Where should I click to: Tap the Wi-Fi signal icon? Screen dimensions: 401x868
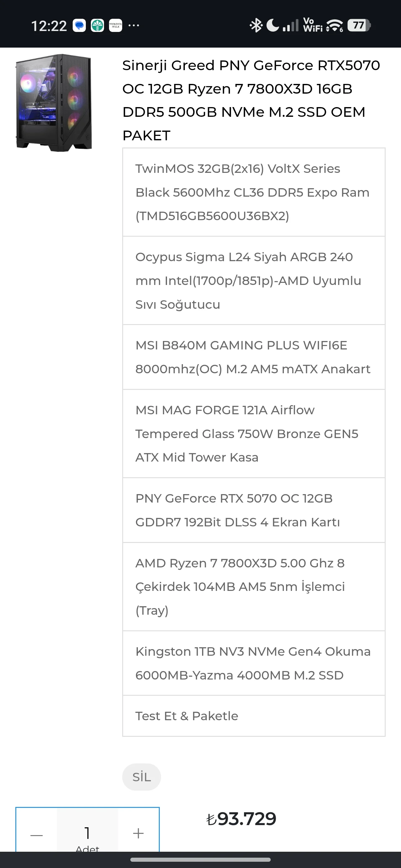pyautogui.click(x=335, y=25)
